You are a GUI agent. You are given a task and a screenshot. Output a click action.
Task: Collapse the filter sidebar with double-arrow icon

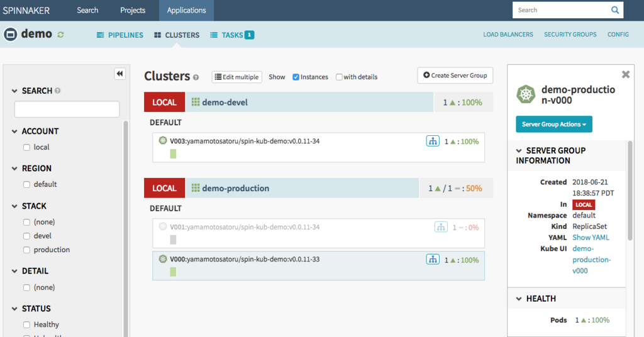[119, 74]
